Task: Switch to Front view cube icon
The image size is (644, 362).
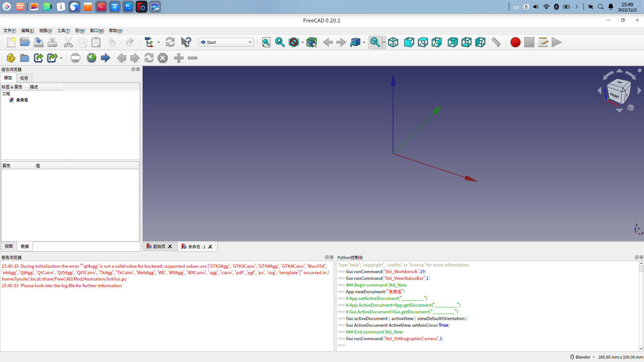Action: click(x=409, y=42)
